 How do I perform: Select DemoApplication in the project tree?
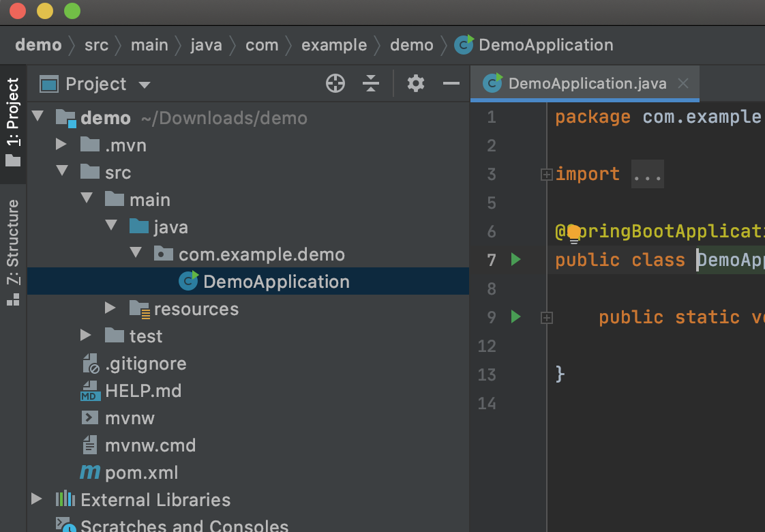tap(248, 281)
